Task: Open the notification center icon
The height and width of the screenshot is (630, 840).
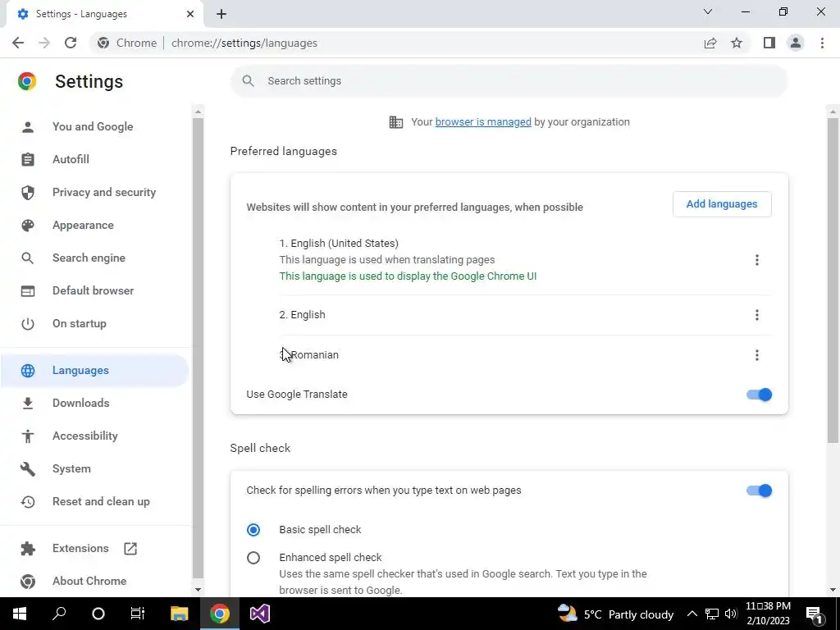Action: coord(814,614)
